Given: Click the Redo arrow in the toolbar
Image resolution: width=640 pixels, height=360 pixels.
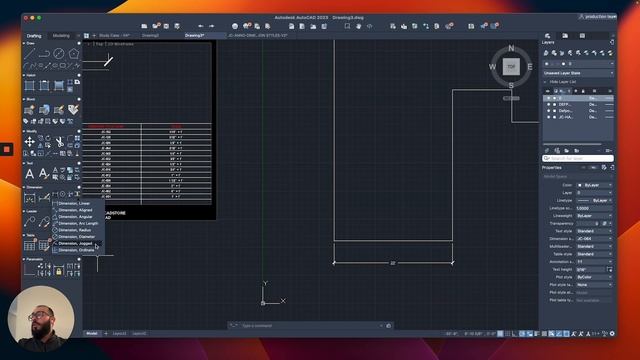Looking at the screenshot, I should [211, 26].
